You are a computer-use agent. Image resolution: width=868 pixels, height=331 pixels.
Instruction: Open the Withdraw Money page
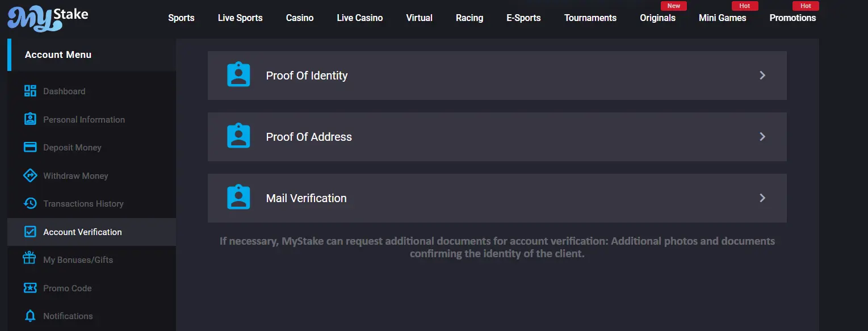coord(91,175)
